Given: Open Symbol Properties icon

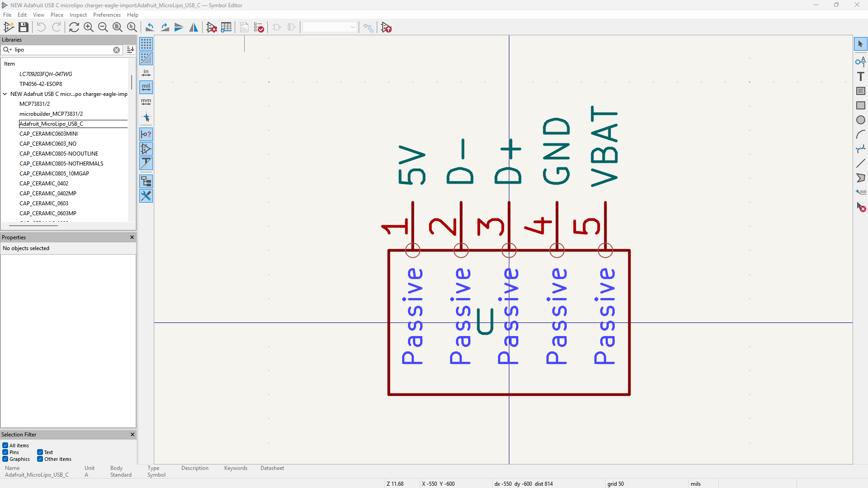Looking at the screenshot, I should pos(211,27).
